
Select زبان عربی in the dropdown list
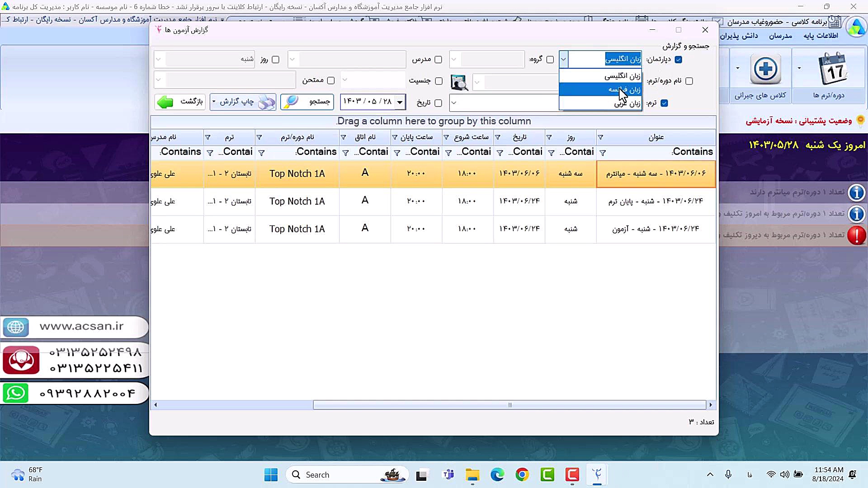pyautogui.click(x=600, y=103)
